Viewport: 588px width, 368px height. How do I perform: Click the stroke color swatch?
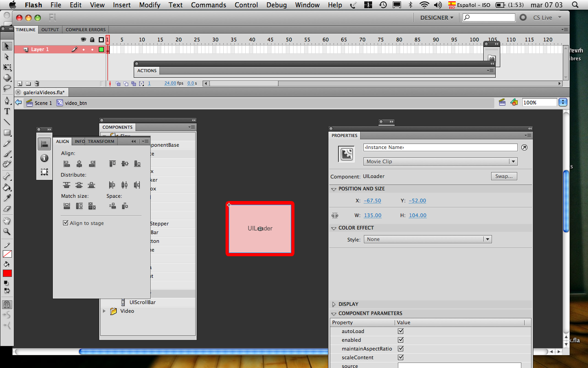[x=7, y=254]
